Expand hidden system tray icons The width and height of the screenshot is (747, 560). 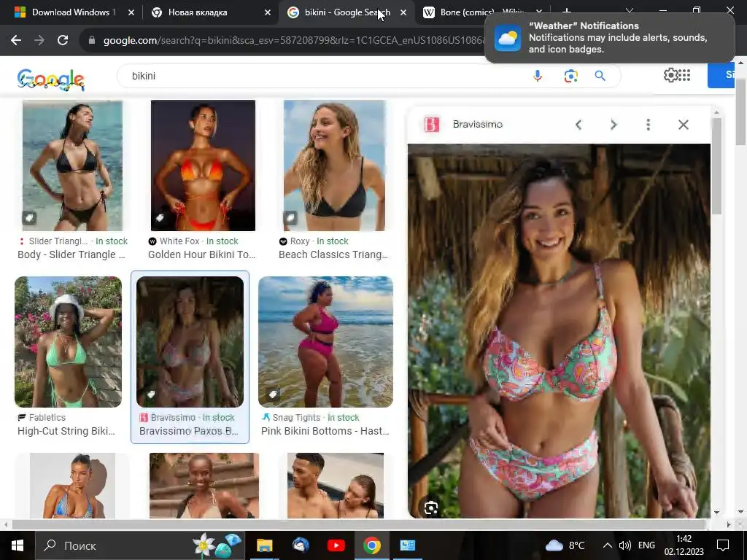click(607, 545)
